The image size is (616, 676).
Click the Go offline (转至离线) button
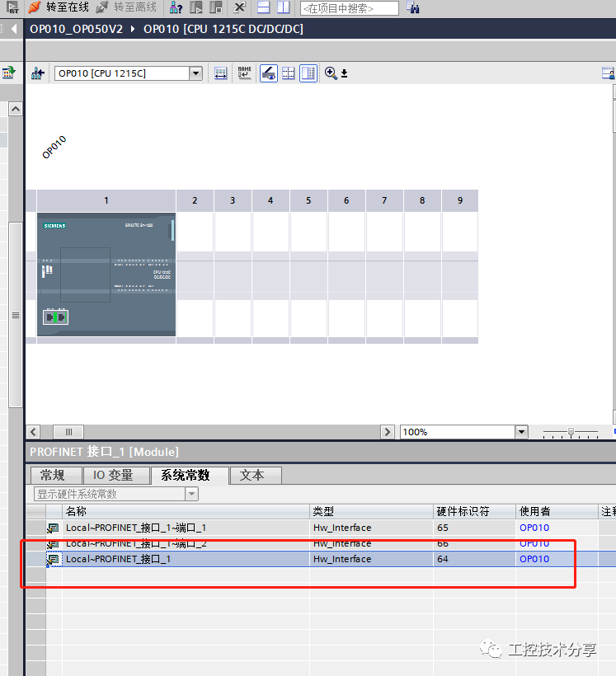point(126,7)
